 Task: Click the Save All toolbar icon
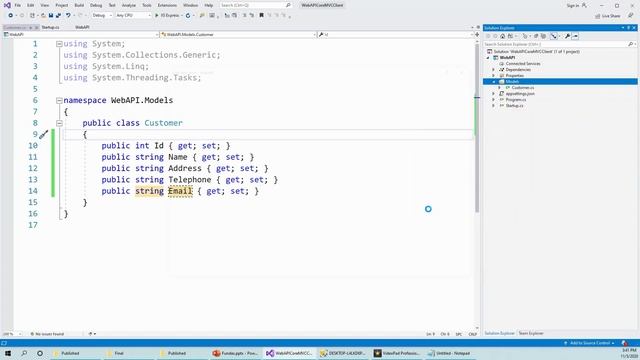58,16
